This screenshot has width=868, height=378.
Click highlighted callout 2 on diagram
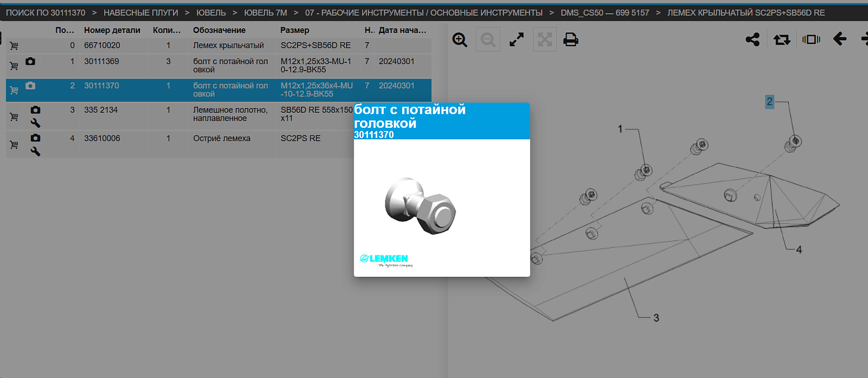pos(770,102)
